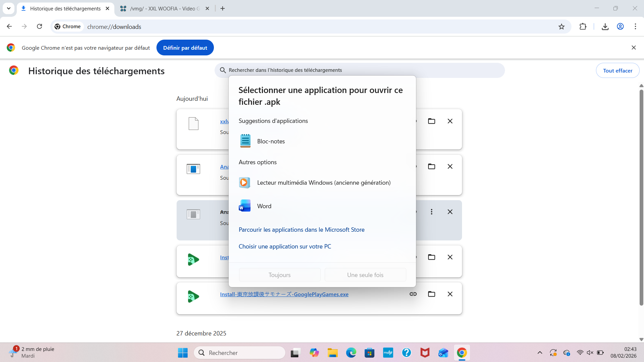Viewport: 644px width, 362px height.
Task: Copy link of the GooglePlayGames.exe download
Action: 413,294
